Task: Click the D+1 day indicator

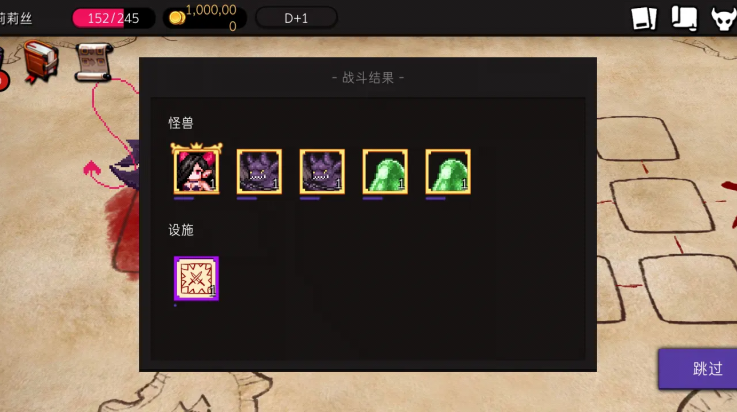Action: tap(296, 18)
